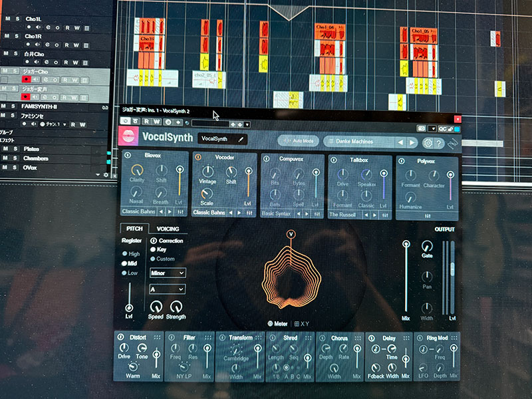Click the Shred pattern A selector
Screen dimensions: 532x399
pyautogui.click(x=286, y=368)
